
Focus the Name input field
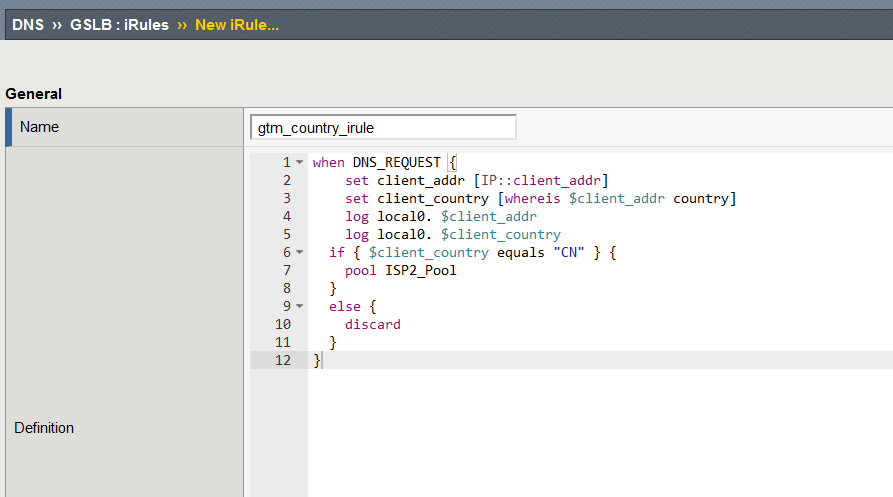[383, 128]
